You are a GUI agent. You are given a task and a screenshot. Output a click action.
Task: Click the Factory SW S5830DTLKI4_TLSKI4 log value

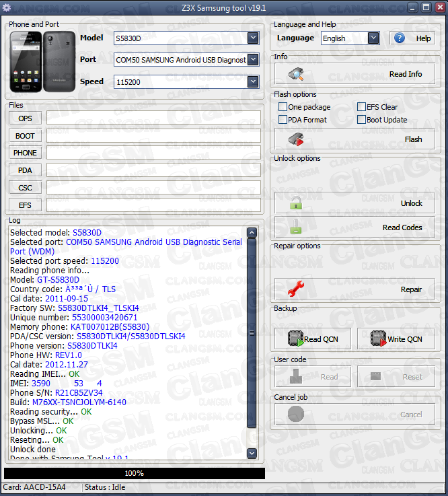(98, 308)
